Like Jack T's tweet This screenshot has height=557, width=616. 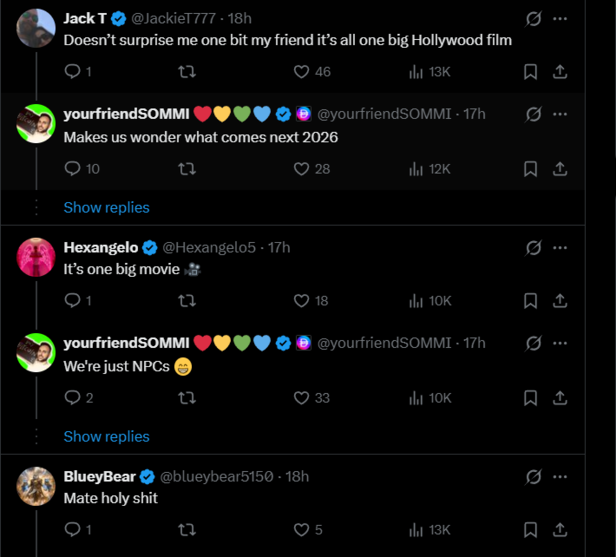pyautogui.click(x=301, y=72)
